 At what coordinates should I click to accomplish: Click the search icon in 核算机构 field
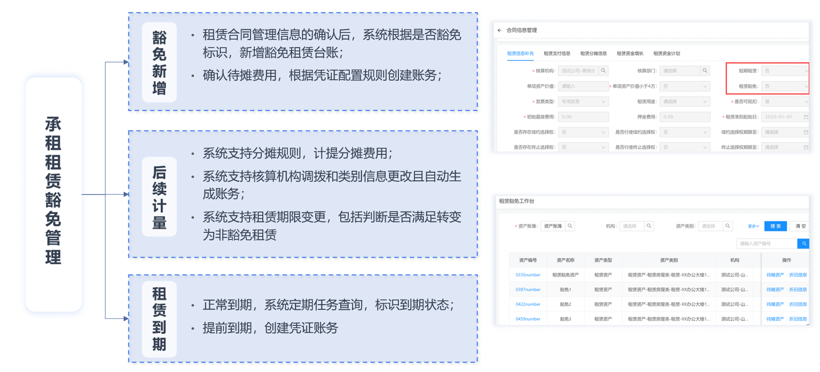(x=603, y=71)
